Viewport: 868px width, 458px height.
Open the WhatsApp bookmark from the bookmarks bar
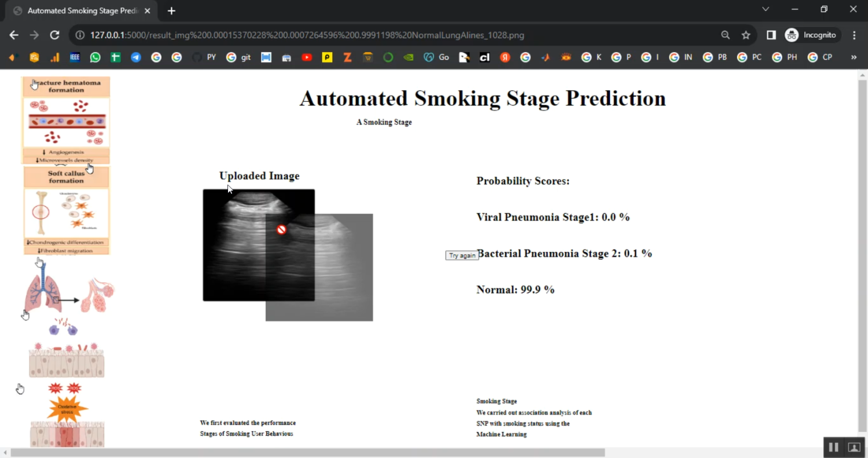point(95,57)
